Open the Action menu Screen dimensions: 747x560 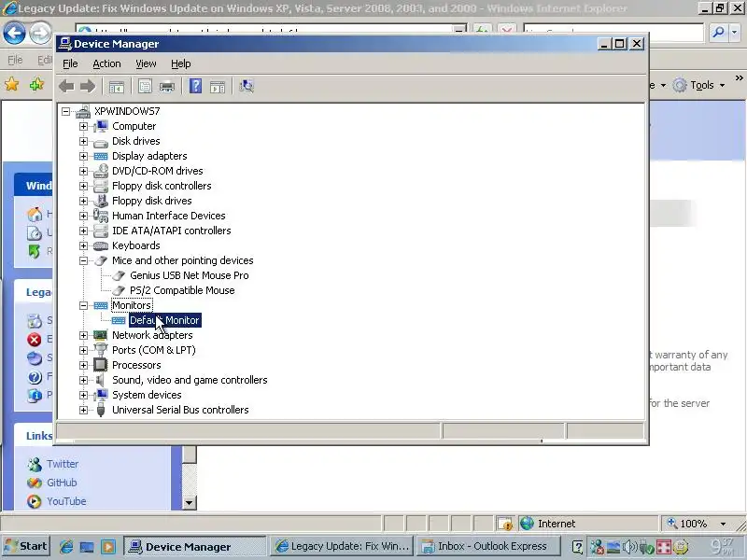[106, 63]
